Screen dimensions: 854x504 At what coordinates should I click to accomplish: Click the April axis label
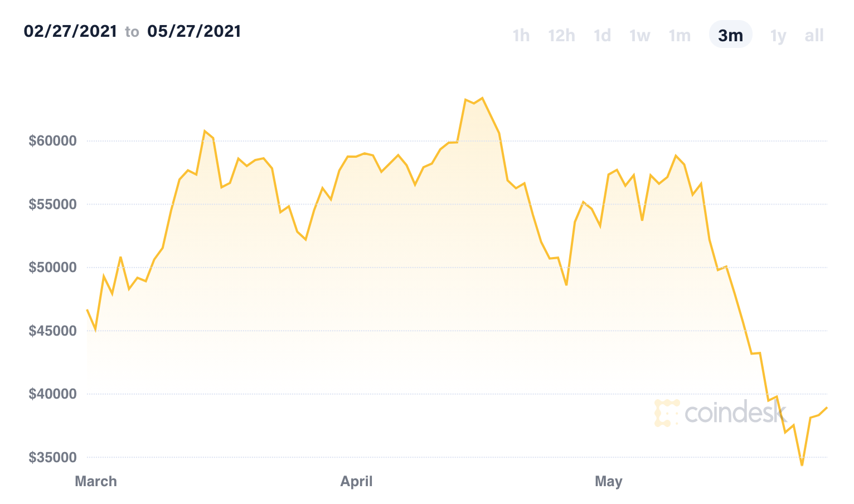tap(356, 481)
